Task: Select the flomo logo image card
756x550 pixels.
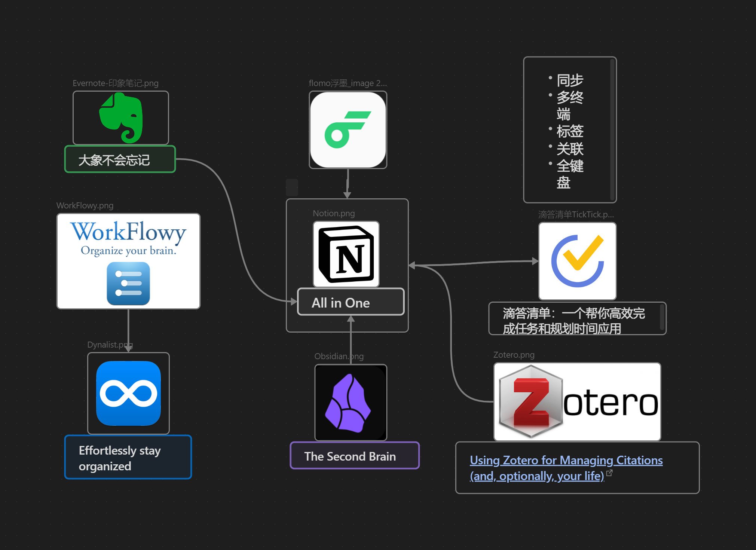Action: [348, 130]
